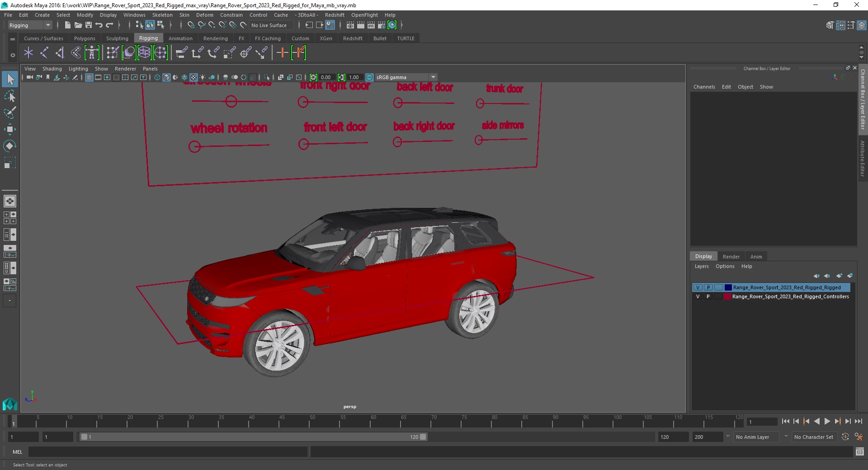Play the animation forwards
This screenshot has width=868, height=470.
(x=827, y=421)
